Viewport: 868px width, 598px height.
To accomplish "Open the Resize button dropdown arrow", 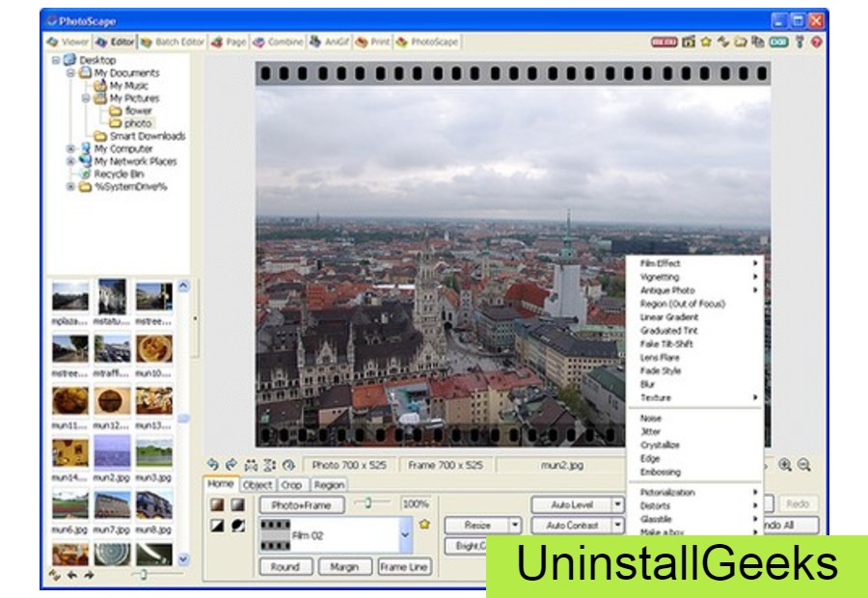I will point(515,525).
